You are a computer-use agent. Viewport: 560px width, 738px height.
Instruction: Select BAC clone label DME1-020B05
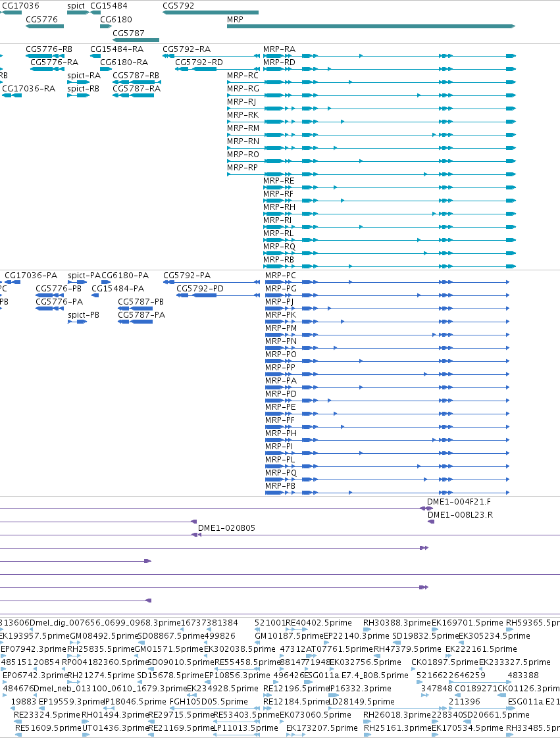pos(226,528)
